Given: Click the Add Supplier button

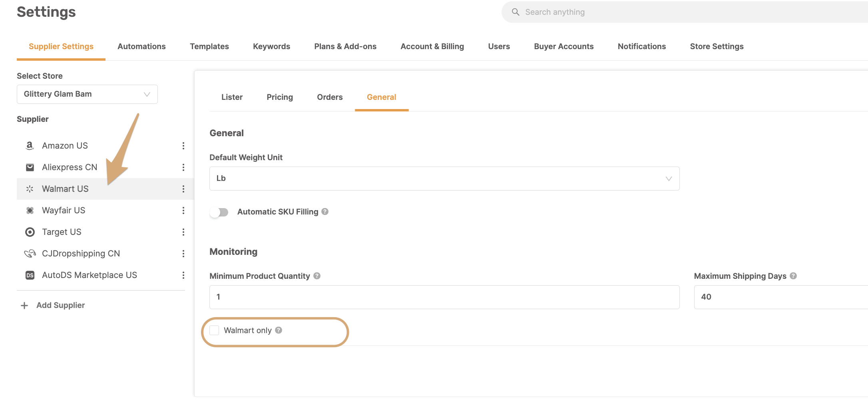Looking at the screenshot, I should (x=53, y=306).
